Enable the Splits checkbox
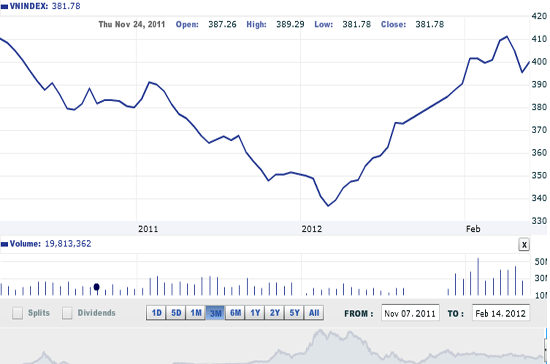The height and width of the screenshot is (364, 550). coord(17,313)
